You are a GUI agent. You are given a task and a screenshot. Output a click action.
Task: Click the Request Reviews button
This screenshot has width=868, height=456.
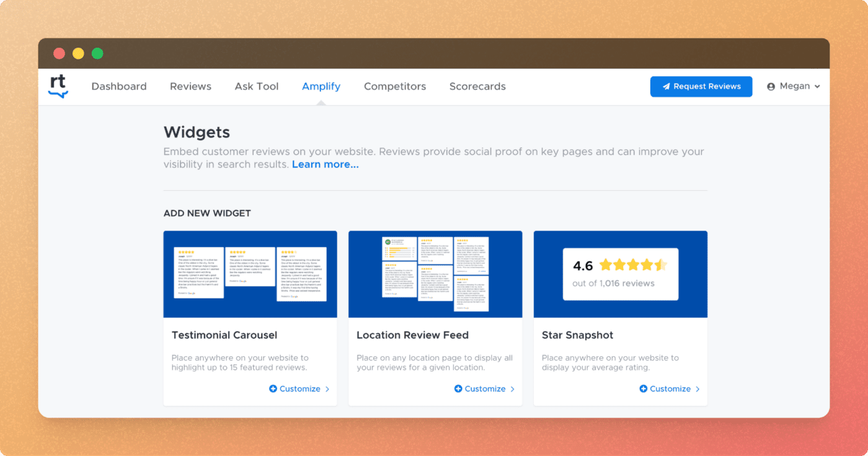pyautogui.click(x=701, y=86)
